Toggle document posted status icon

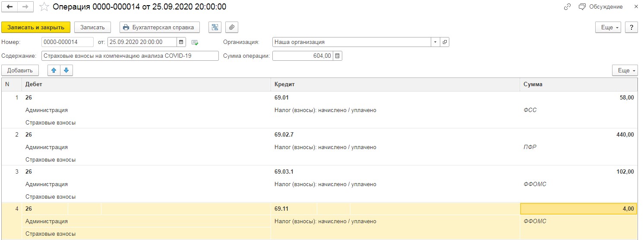click(x=195, y=42)
